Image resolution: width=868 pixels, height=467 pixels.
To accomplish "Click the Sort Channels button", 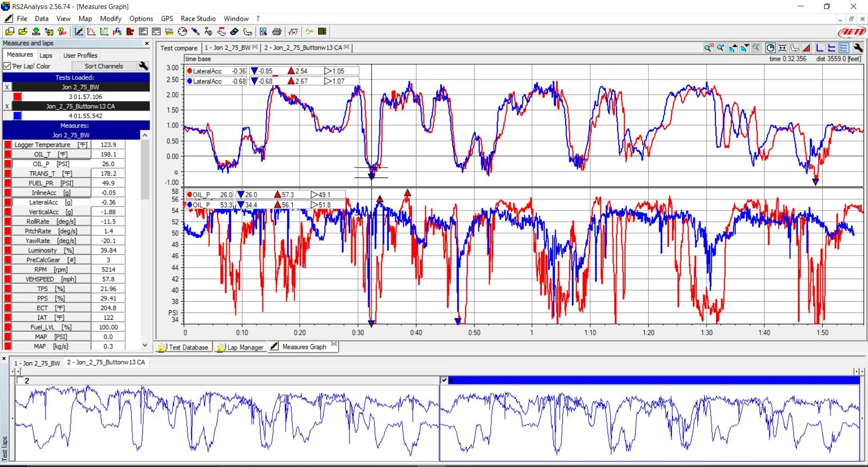I will tap(104, 66).
